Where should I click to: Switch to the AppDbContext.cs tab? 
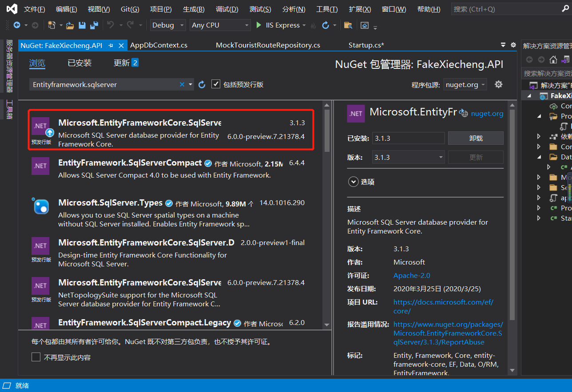pos(159,45)
